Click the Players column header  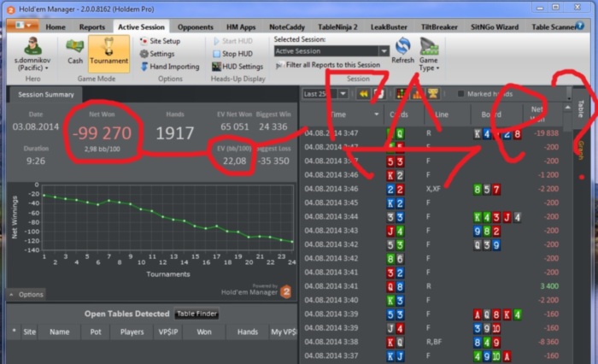pyautogui.click(x=132, y=332)
